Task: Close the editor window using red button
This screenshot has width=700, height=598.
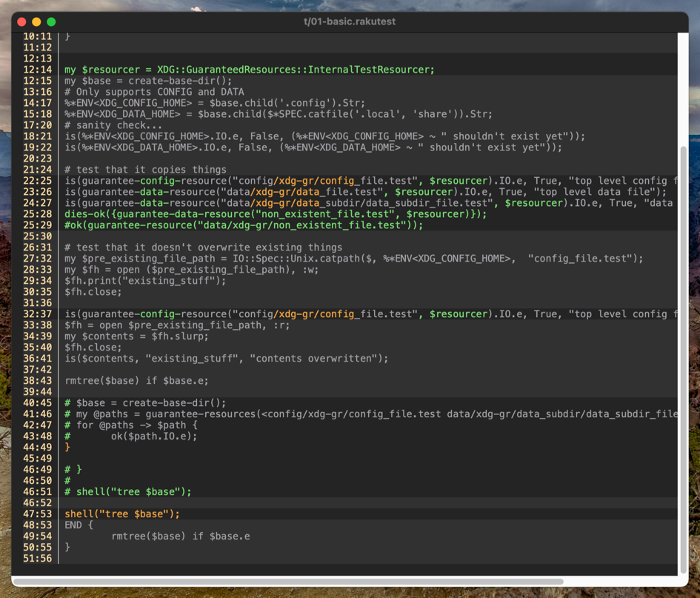Action: point(21,21)
